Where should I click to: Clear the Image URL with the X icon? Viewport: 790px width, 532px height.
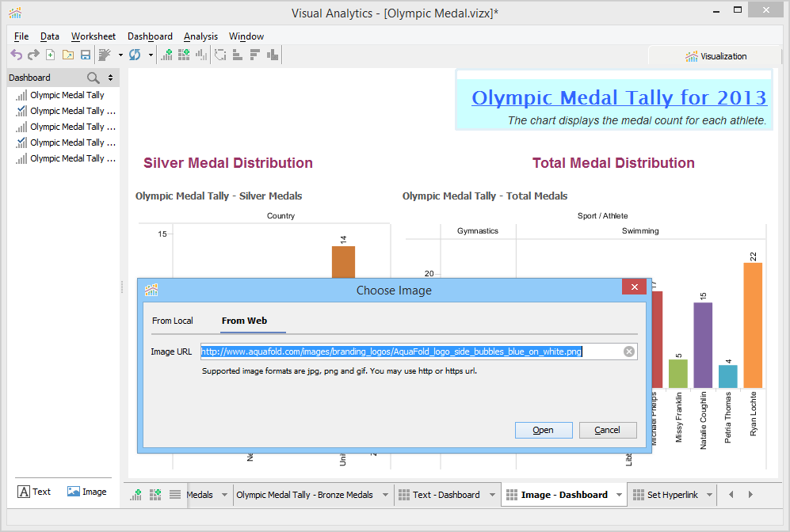[x=629, y=351]
